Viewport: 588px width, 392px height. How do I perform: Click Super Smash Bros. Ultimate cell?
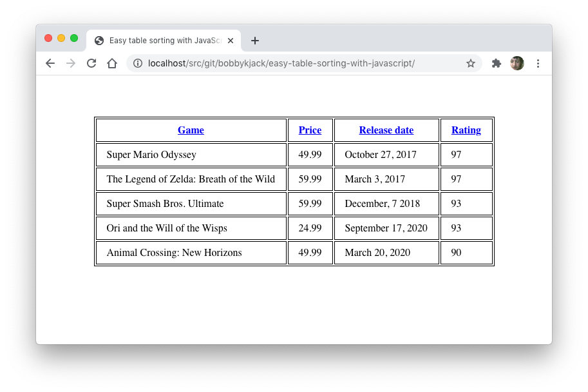tap(191, 204)
